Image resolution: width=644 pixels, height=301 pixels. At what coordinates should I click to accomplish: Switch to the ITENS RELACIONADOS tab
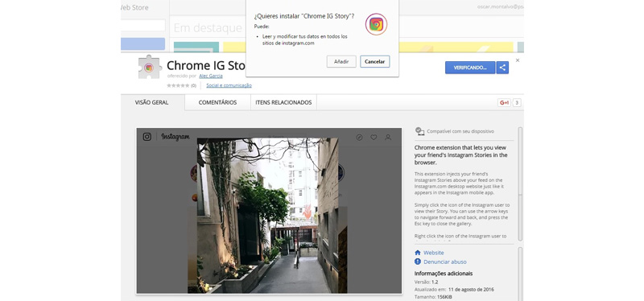[x=283, y=103]
